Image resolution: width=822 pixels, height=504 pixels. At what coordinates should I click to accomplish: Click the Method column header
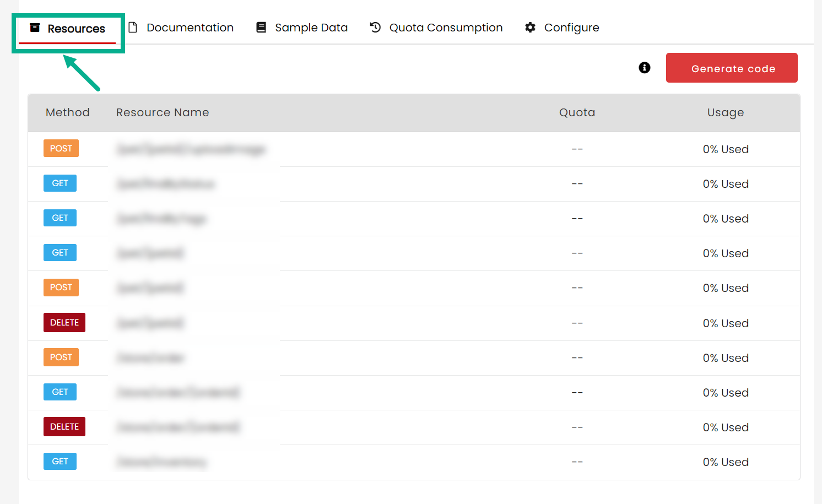click(68, 112)
